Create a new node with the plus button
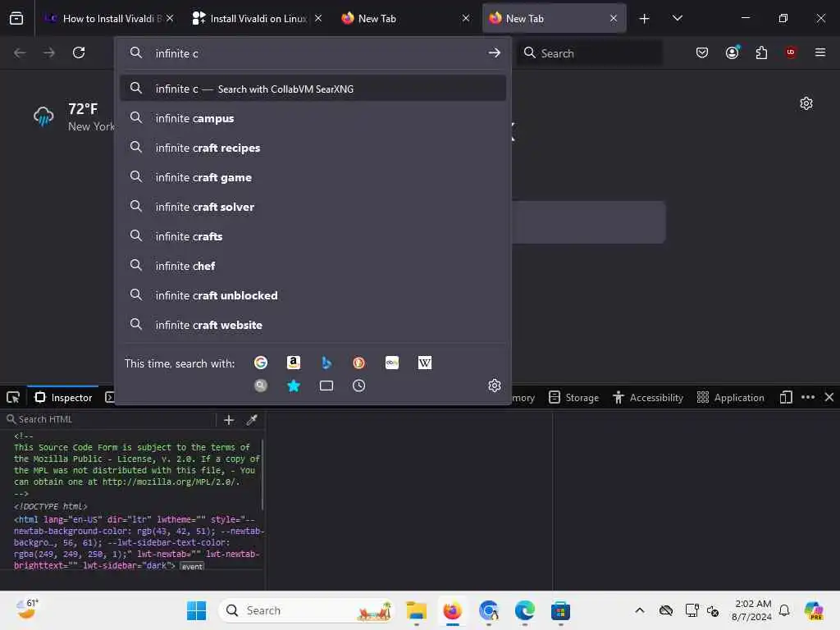Viewport: 840px width, 630px height. tap(229, 420)
